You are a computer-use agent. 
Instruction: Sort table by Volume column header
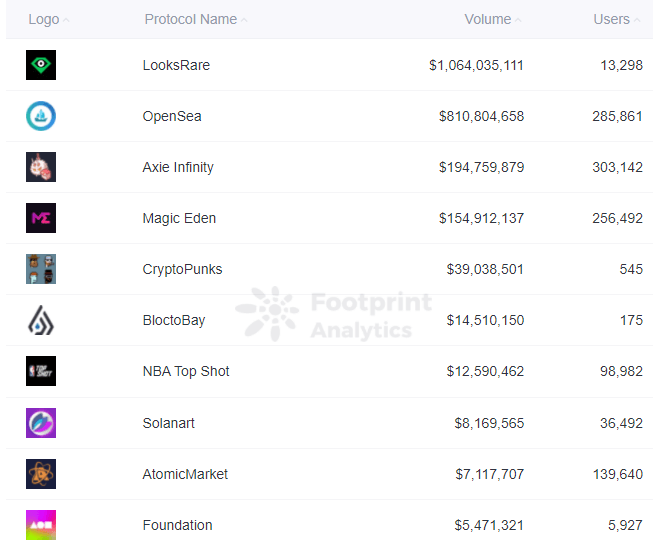pyautogui.click(x=488, y=19)
